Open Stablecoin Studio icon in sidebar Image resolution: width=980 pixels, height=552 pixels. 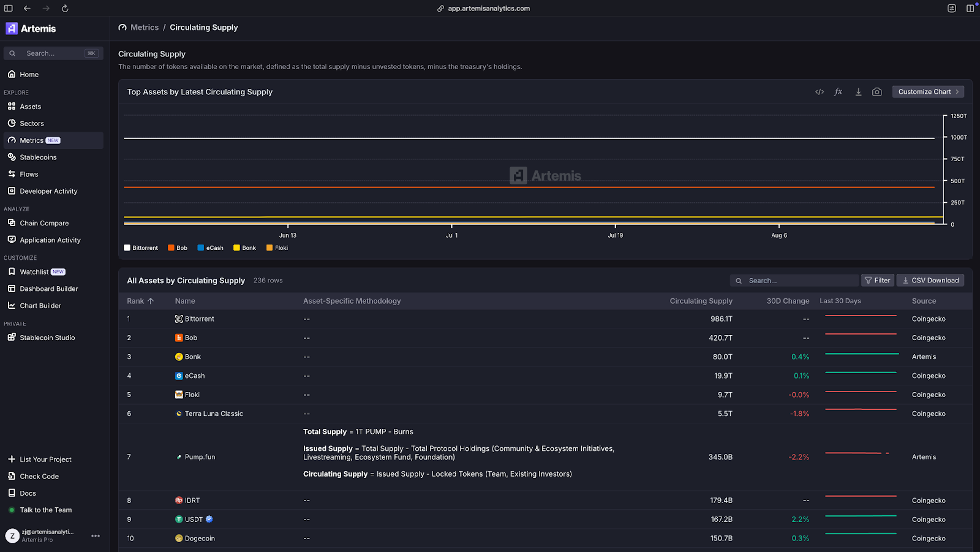[x=12, y=337]
